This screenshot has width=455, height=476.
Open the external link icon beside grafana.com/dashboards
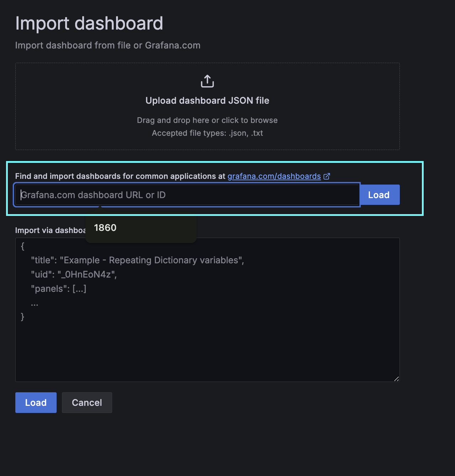327,176
